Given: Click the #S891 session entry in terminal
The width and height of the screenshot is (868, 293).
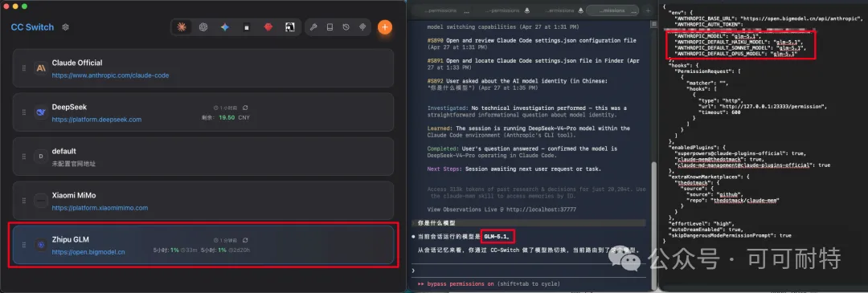Looking at the screenshot, I should (x=534, y=63).
